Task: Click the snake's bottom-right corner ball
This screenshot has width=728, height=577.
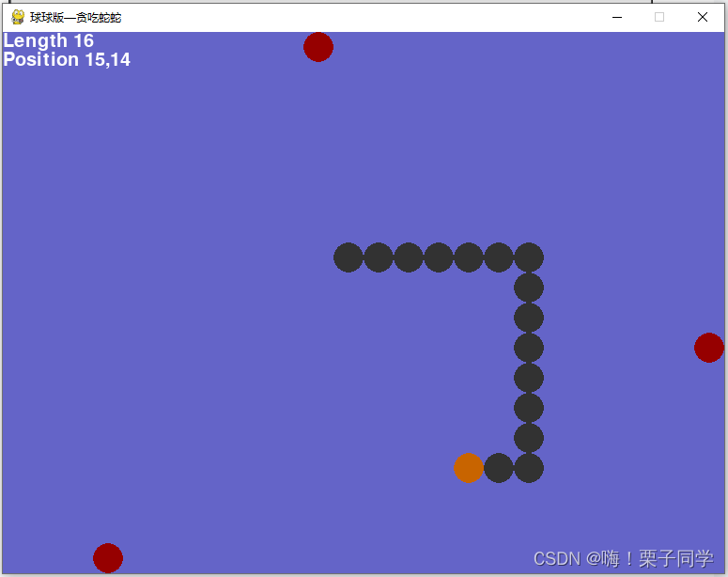Action: pyautogui.click(x=529, y=468)
